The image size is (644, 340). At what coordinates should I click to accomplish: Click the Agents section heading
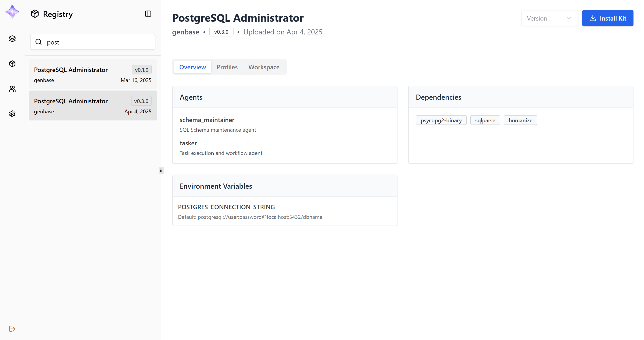click(x=191, y=97)
